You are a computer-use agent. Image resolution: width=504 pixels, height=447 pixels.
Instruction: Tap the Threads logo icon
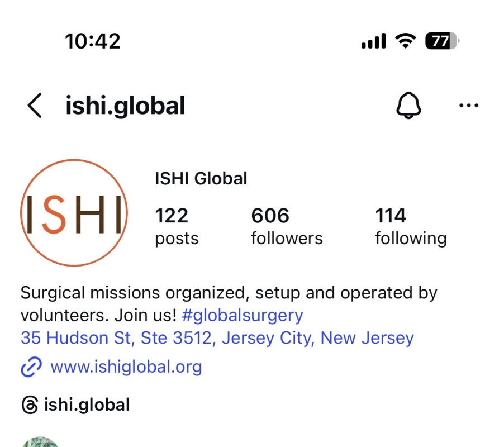point(30,405)
